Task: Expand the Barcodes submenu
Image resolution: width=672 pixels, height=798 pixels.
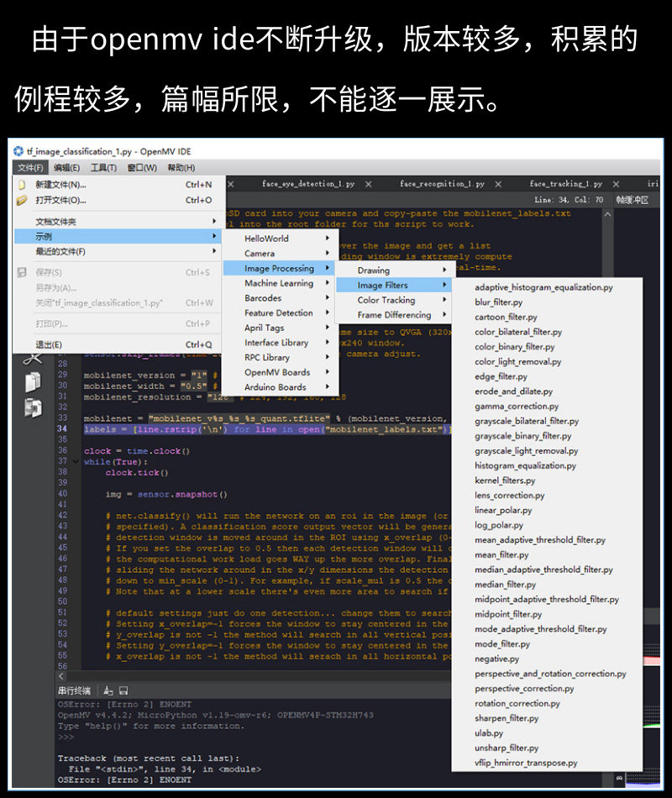Action: [281, 297]
